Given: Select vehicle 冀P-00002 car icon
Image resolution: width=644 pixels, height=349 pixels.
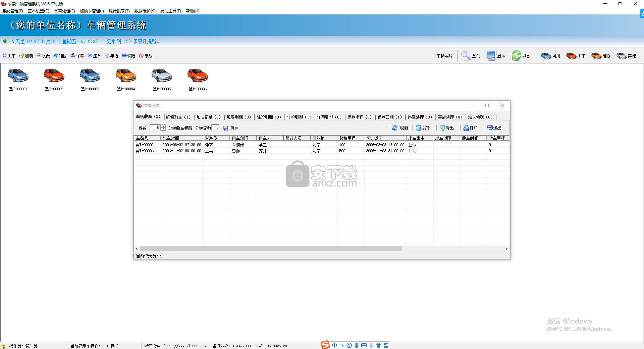Looking at the screenshot, I should click(x=54, y=76).
